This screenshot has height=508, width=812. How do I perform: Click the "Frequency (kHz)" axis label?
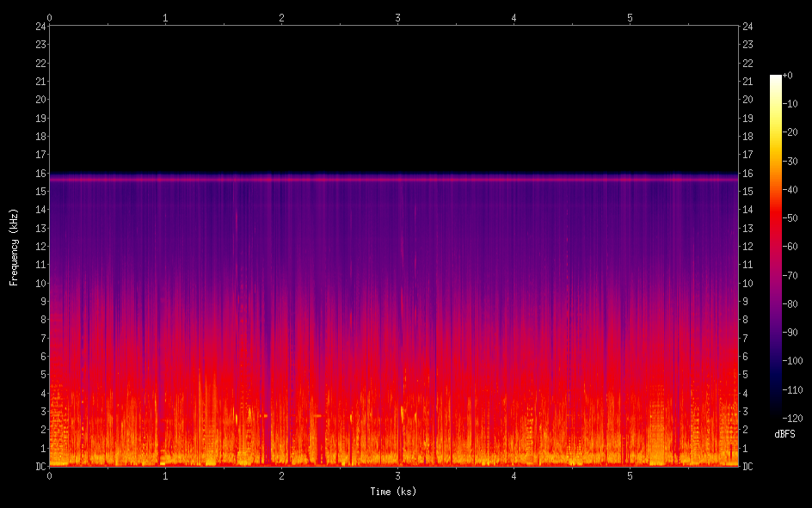tap(14, 246)
